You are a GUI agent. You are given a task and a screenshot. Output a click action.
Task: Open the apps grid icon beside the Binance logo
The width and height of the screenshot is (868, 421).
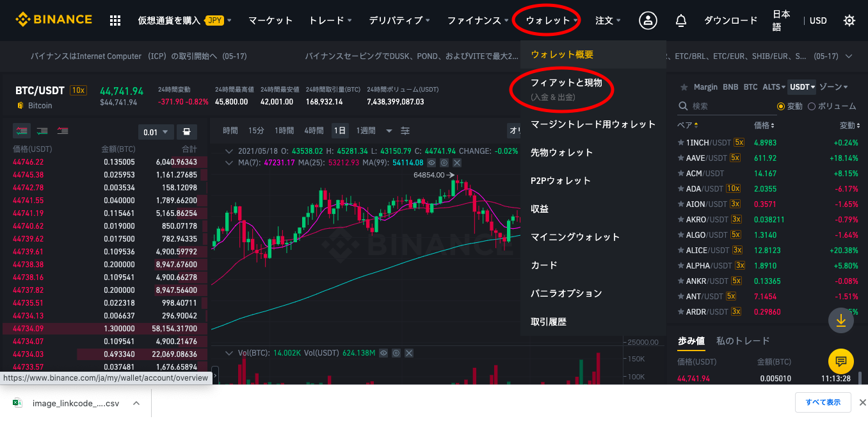[115, 20]
